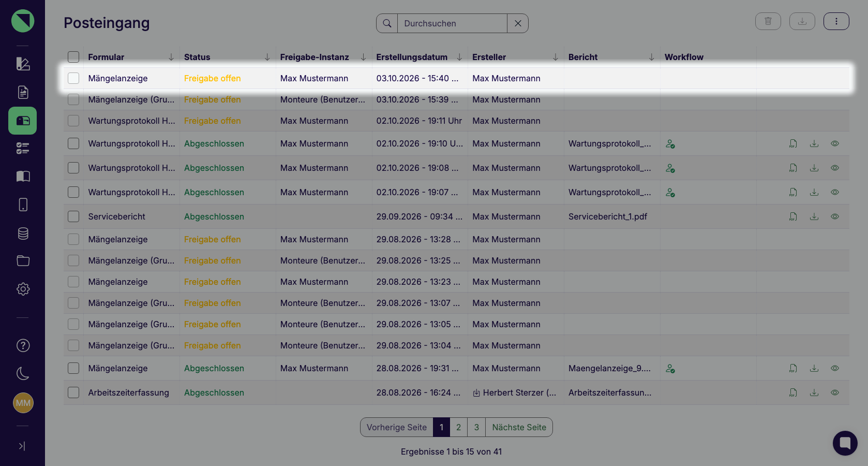Viewport: 868px width, 466px height.
Task: Open the mobile device icon in sidebar
Action: 23,205
